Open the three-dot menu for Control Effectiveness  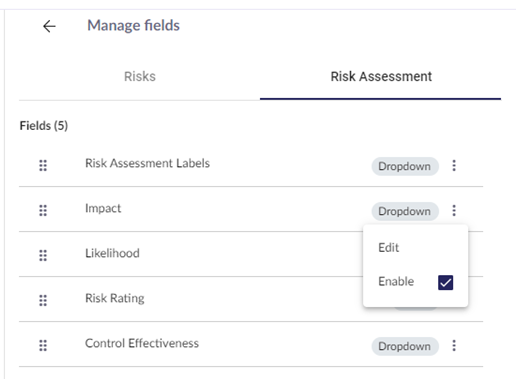pos(454,345)
